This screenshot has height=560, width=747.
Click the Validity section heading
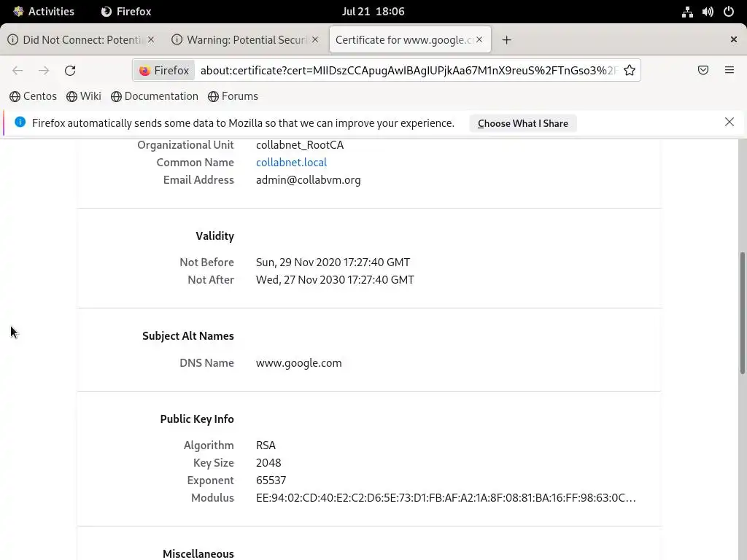[214, 236]
